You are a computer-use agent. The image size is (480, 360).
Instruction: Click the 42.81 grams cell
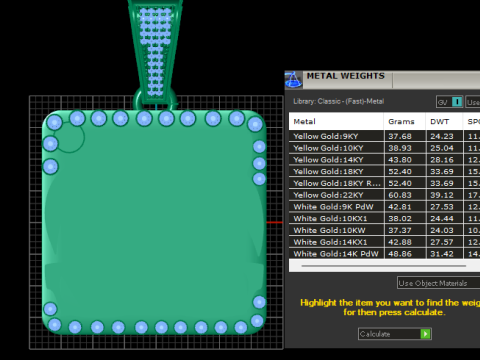point(405,207)
